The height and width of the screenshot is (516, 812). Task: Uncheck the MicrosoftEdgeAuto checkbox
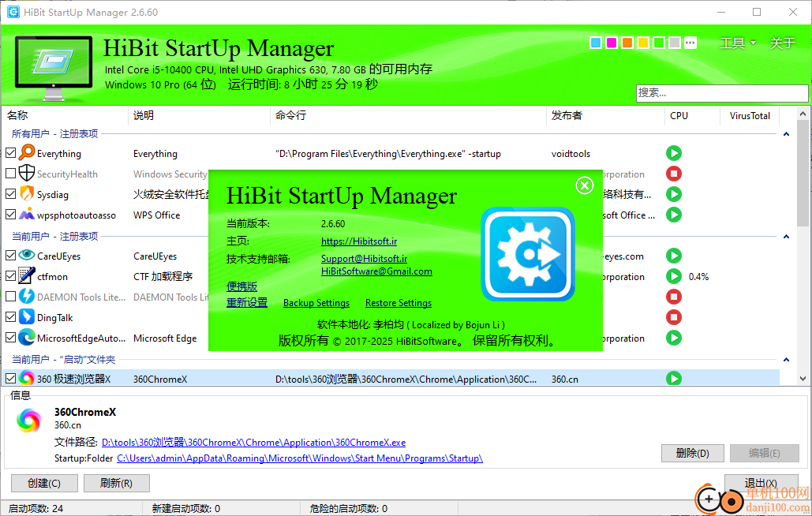click(x=10, y=338)
